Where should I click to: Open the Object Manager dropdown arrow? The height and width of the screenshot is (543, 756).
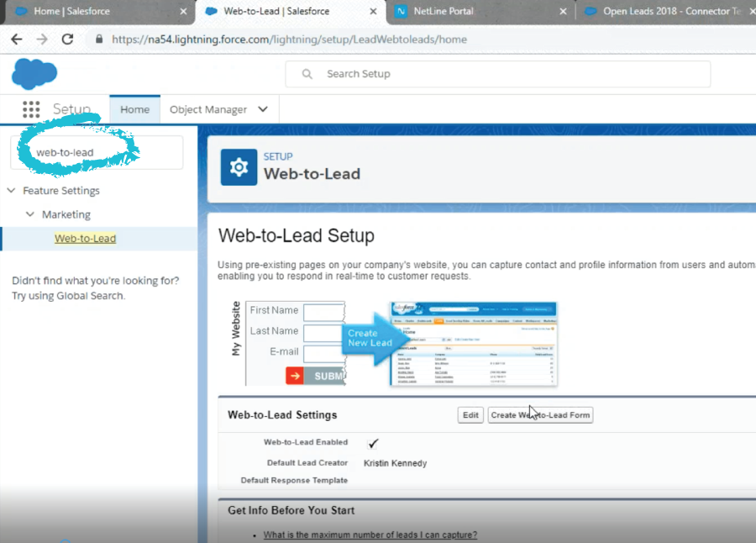263,109
